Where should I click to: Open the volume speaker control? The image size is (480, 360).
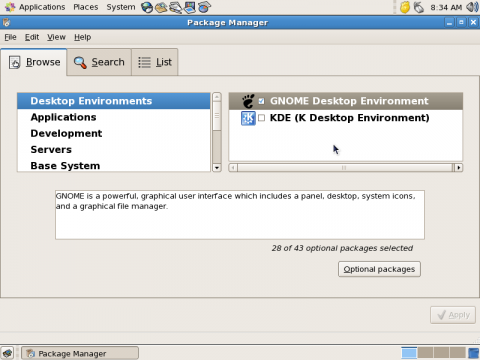pos(472,7)
